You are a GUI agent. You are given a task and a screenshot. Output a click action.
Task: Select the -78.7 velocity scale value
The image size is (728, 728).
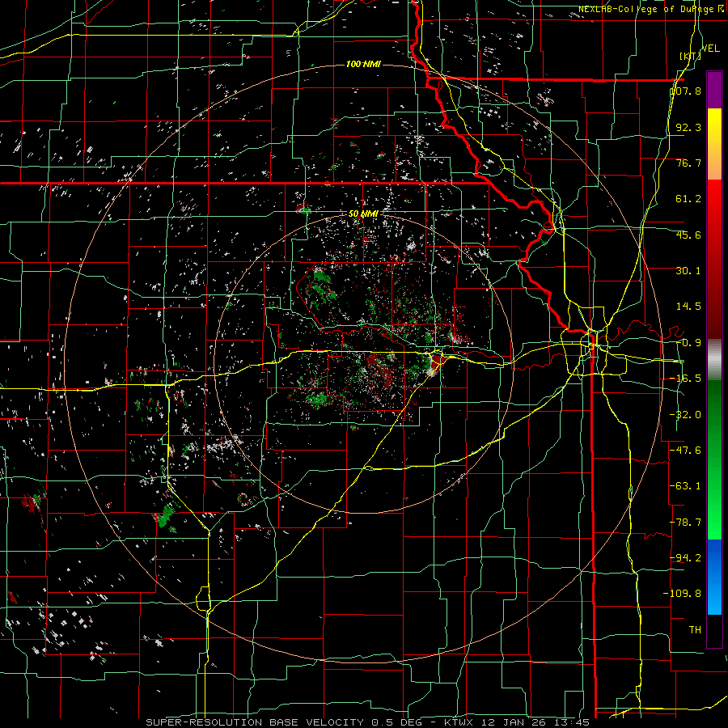(x=686, y=523)
